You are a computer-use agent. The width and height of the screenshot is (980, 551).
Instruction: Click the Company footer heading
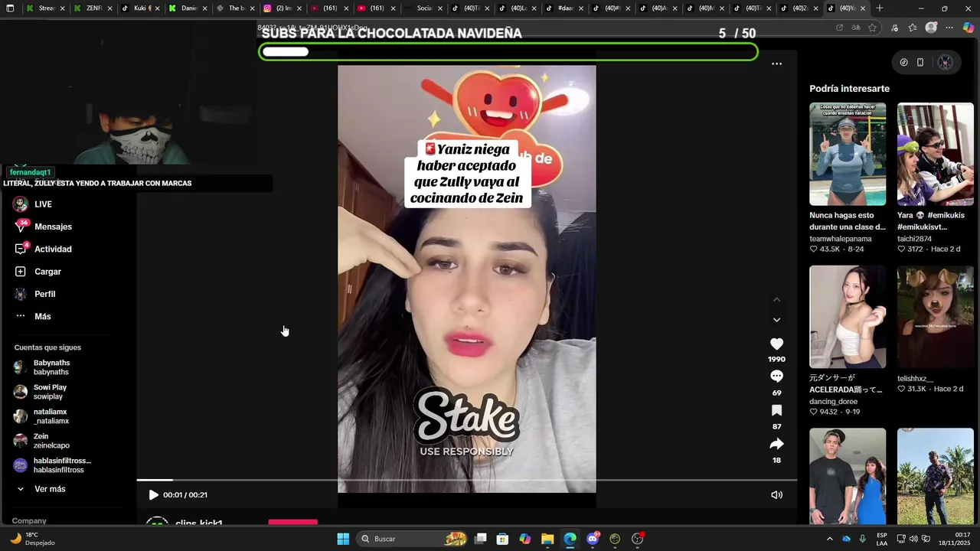29,520
